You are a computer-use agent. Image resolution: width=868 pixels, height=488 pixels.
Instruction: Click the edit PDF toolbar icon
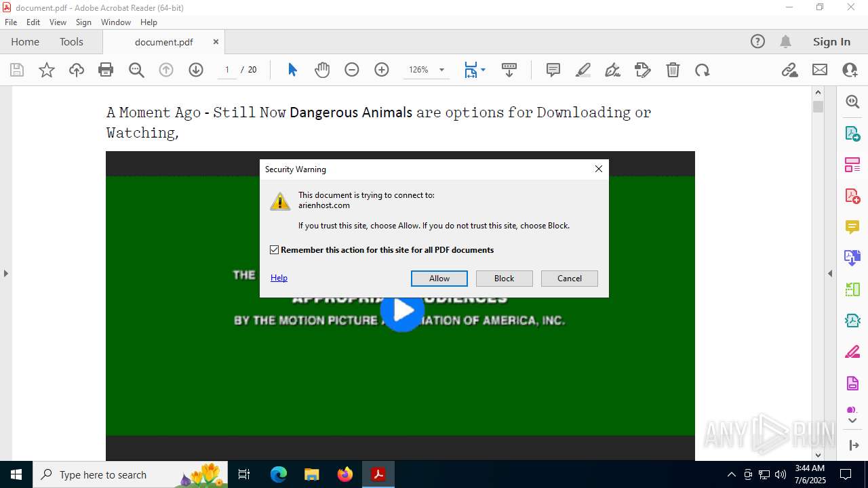[x=643, y=70]
